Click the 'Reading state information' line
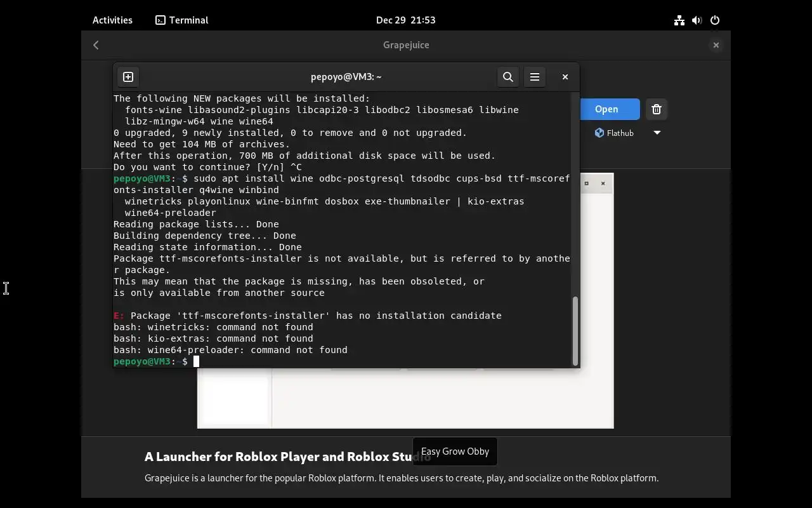 (x=207, y=247)
